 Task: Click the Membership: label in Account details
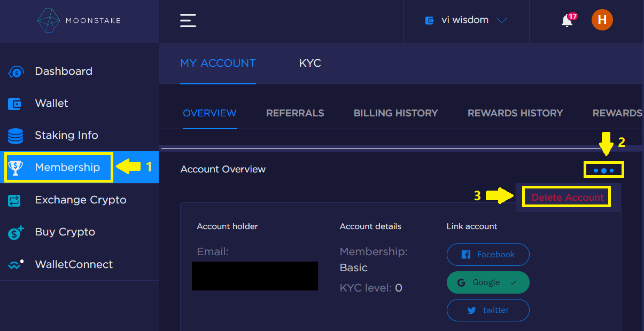point(374,251)
